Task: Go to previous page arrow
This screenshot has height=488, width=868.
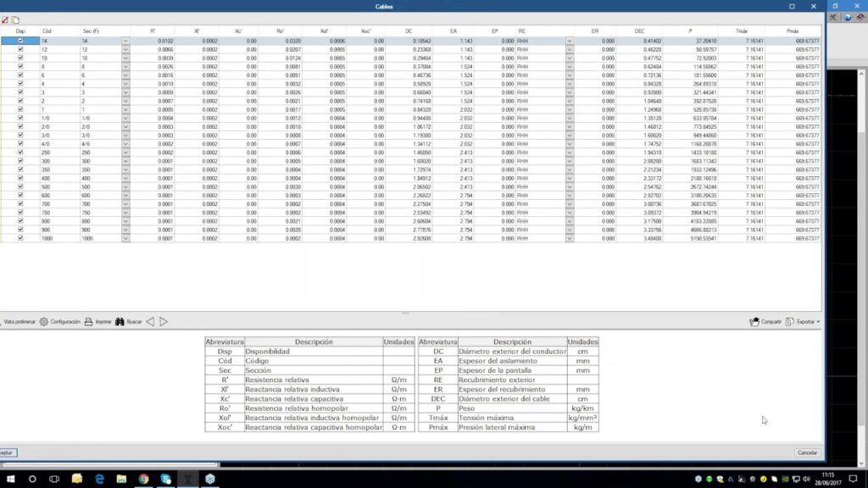Action: [150, 322]
